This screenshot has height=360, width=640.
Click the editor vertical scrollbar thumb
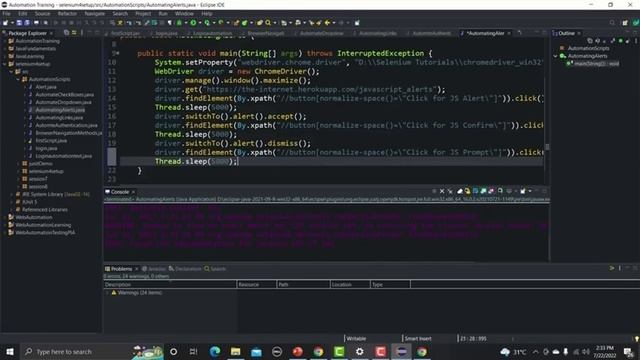tap(547, 147)
